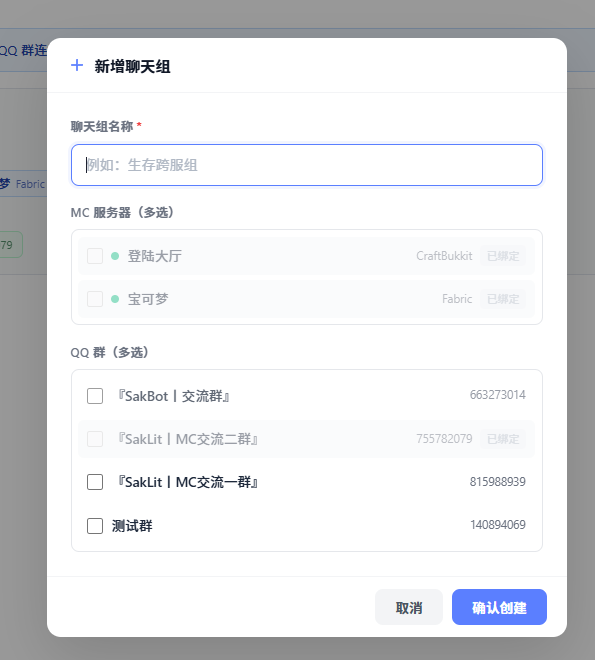Click the 新增聊天组 dialog title
Image resolution: width=595 pixels, height=660 pixels.
pyautogui.click(x=132, y=67)
